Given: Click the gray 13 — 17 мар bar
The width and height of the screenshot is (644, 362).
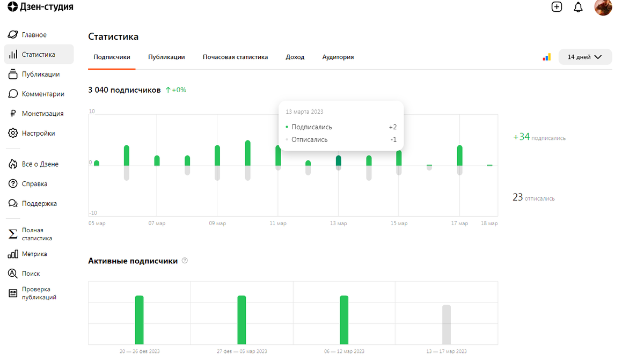Looking at the screenshot, I should [447, 324].
